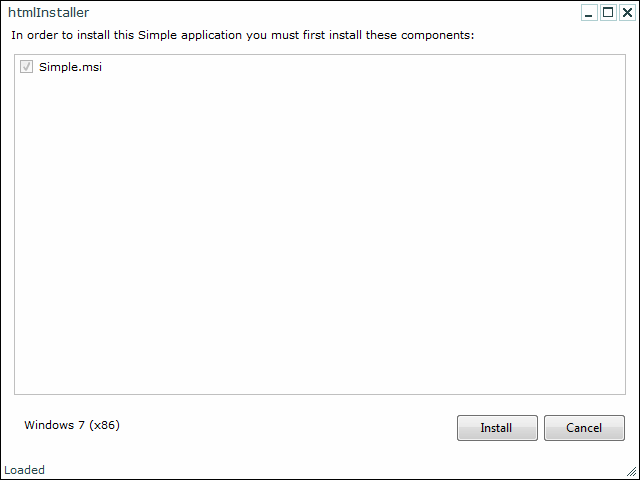Click the htmlInstaller title bar text

point(49,13)
